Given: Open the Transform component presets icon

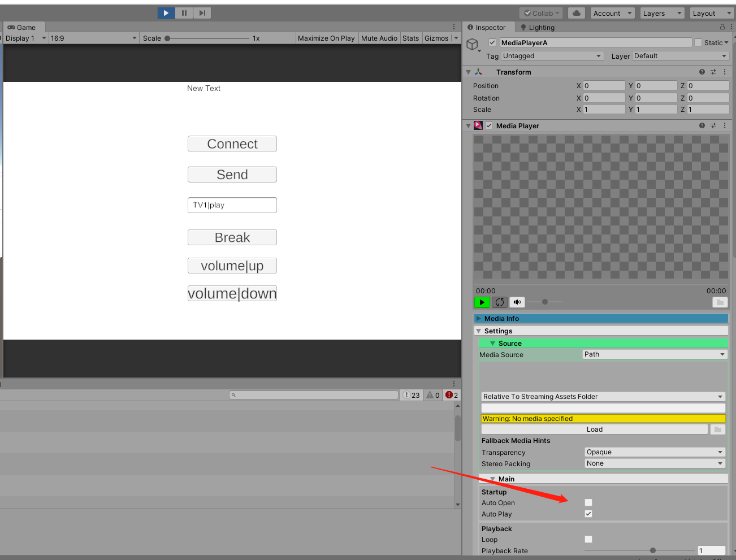Looking at the screenshot, I should 713,72.
